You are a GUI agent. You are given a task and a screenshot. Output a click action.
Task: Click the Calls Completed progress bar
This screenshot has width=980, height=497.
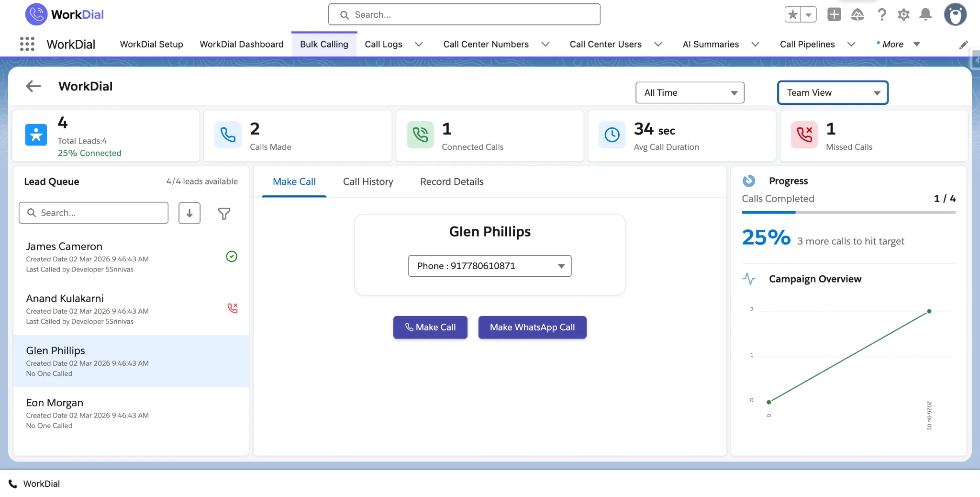[x=848, y=212]
